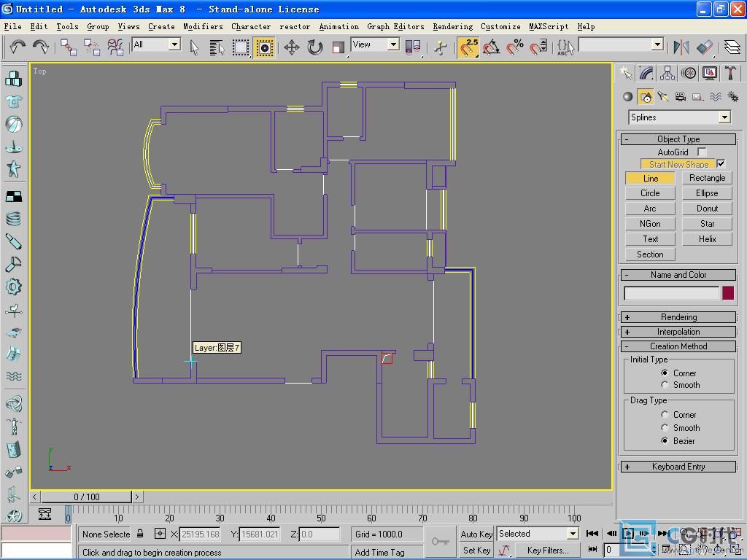Click the 0 / 100 time slider
Image resolution: width=747 pixels, height=560 pixels.
coord(86,497)
